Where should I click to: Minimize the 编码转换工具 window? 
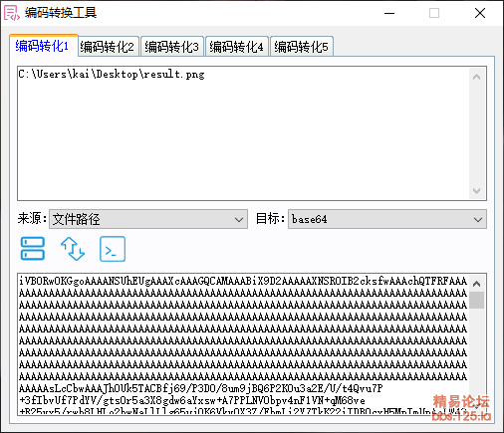pyautogui.click(x=389, y=13)
